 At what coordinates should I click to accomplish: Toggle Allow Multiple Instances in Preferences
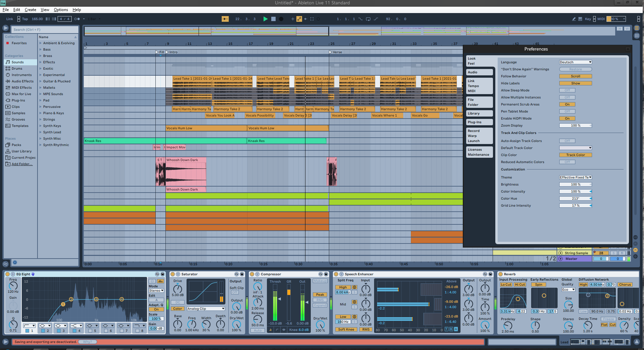tap(567, 97)
